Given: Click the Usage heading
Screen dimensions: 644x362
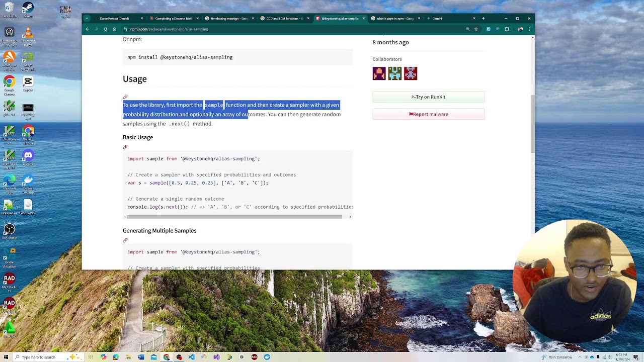Looking at the screenshot, I should (135, 79).
